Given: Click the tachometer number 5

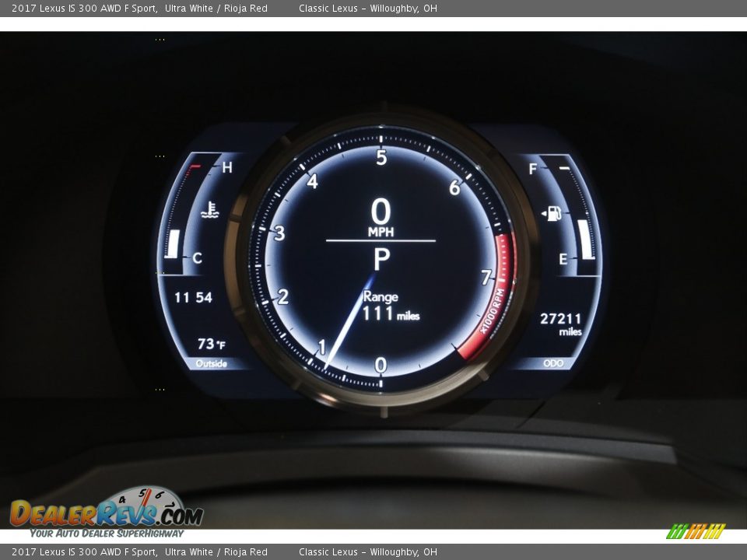Looking at the screenshot, I should click(x=381, y=158).
